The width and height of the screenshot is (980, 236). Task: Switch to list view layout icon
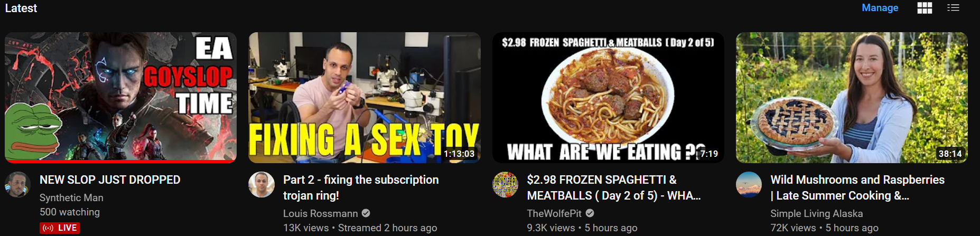[953, 8]
